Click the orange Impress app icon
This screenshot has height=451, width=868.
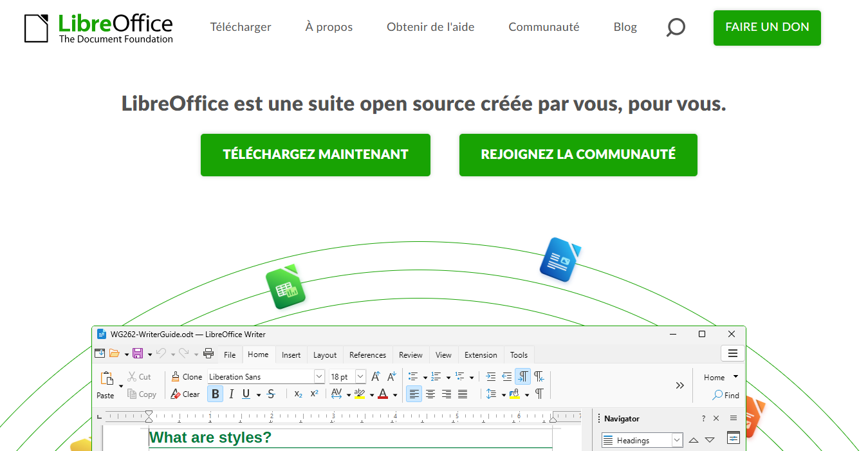click(x=755, y=417)
